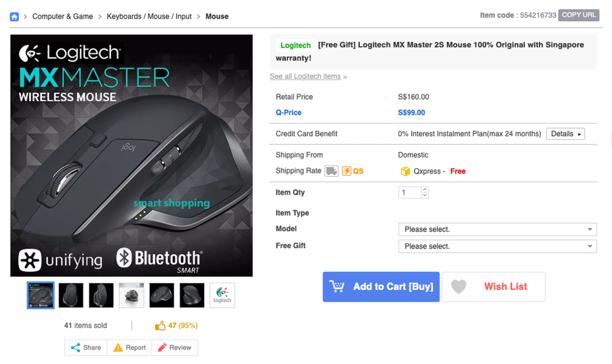
Task: Click the heart Wish List icon
Action: [x=459, y=286]
